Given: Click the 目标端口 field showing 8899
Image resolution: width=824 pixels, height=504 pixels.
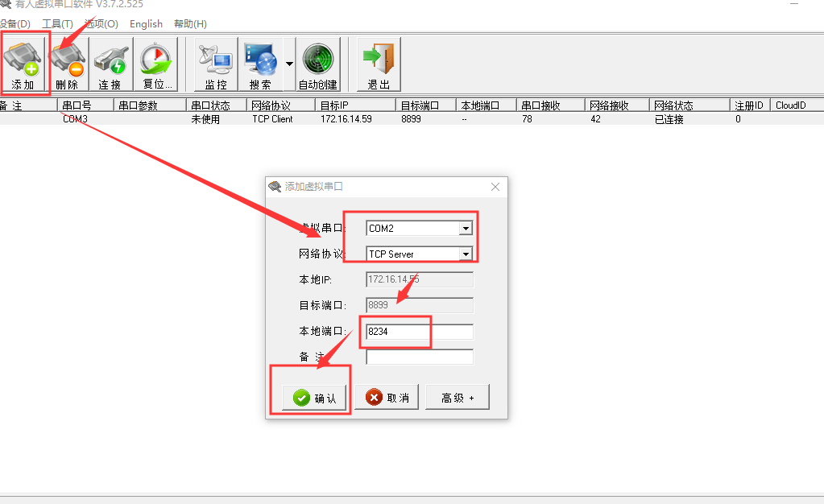Looking at the screenshot, I should [420, 305].
